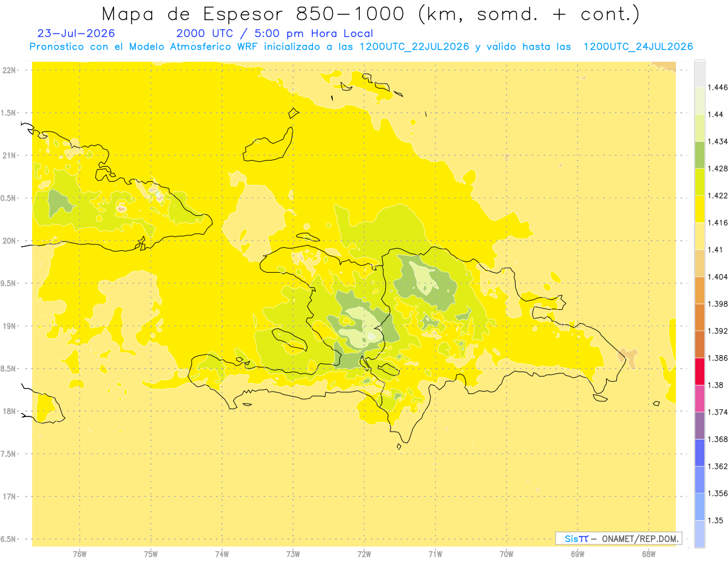The image size is (728, 562).
Task: Pick the light gray swatch above 1.446
Action: pyautogui.click(x=699, y=73)
